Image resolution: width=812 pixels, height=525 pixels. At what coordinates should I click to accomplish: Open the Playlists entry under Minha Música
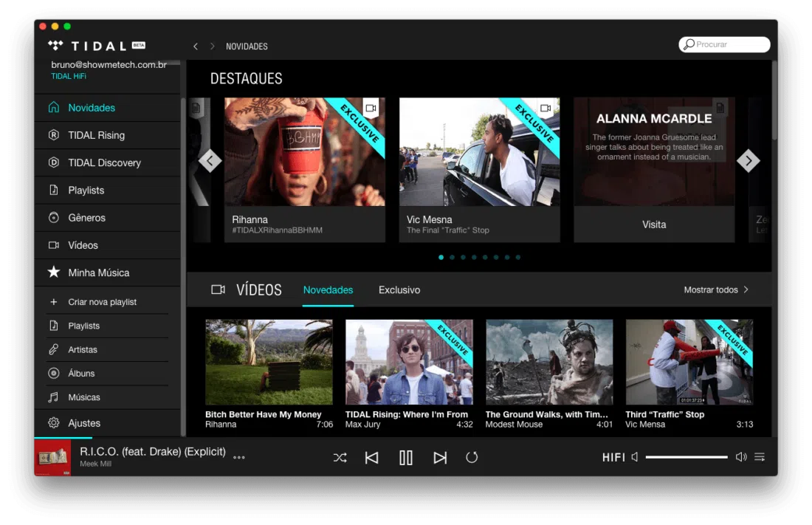107,326
